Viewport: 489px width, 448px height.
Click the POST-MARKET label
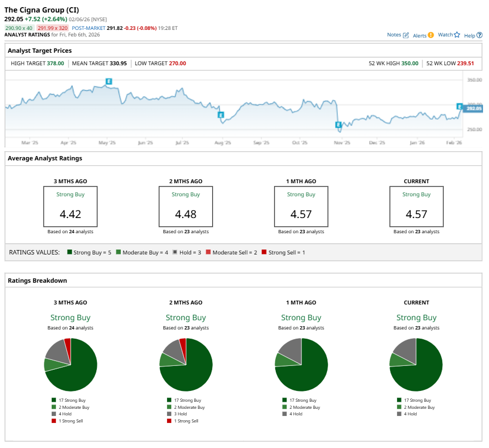[88, 28]
